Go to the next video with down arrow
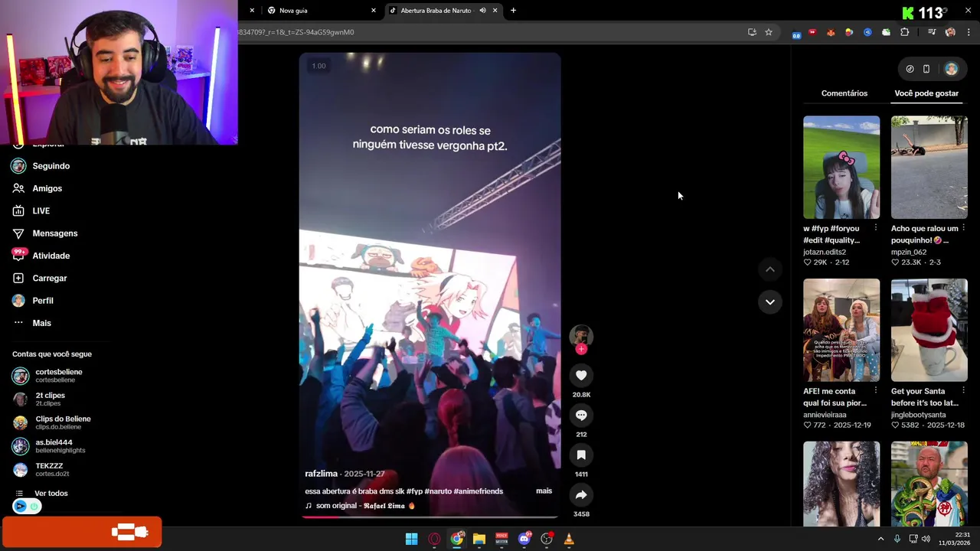980x551 pixels. (x=770, y=302)
